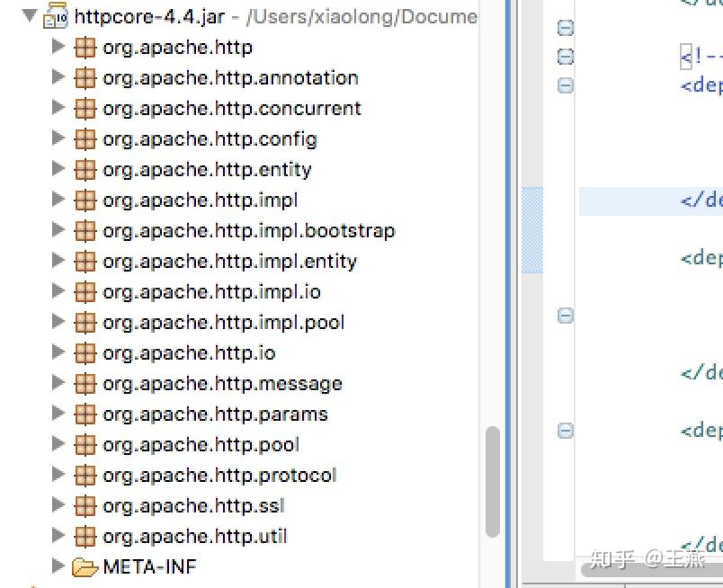Image resolution: width=723 pixels, height=588 pixels.
Task: Expand the org.apache.http.message package
Action: (58, 383)
